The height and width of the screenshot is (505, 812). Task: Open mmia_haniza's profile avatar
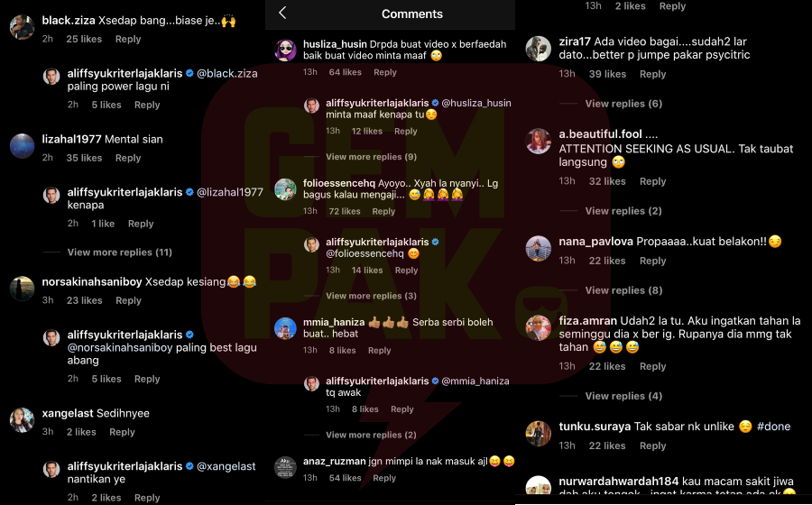pos(285,328)
